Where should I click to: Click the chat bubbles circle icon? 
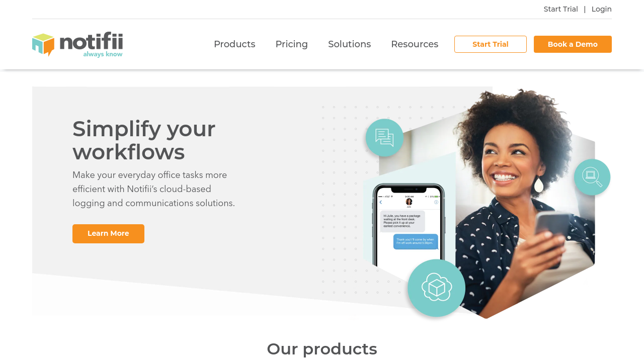tap(384, 138)
